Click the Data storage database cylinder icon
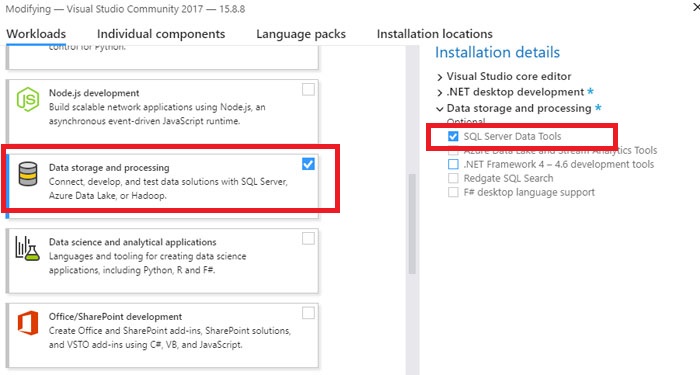The height and width of the screenshot is (375, 700). pyautogui.click(x=28, y=174)
